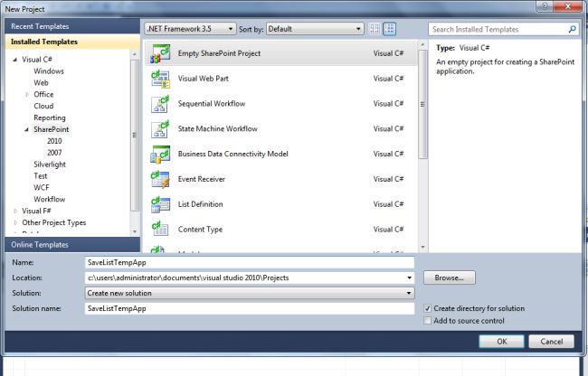Image resolution: width=588 pixels, height=376 pixels.
Task: Click the Visual Web Part template icon
Action: (x=160, y=79)
